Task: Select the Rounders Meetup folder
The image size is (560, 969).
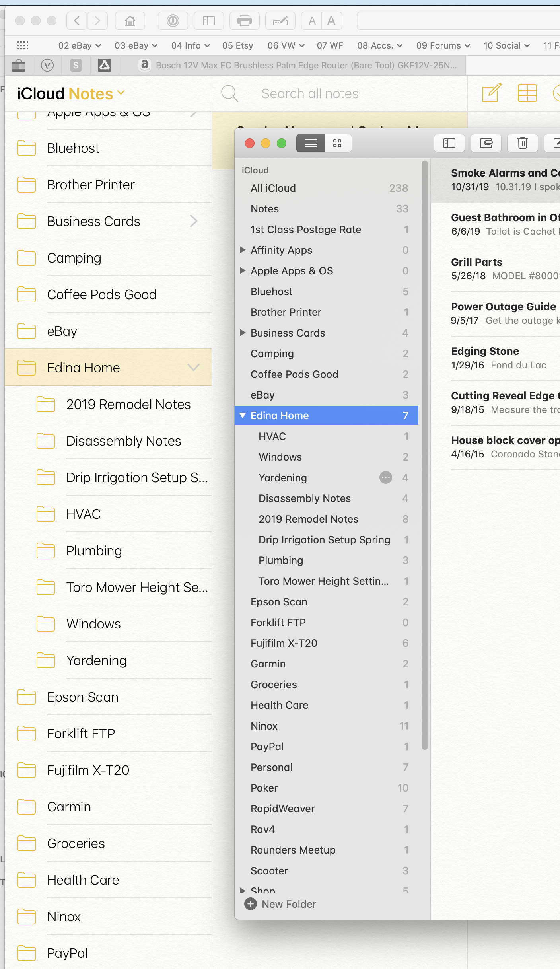Action: (x=327, y=850)
